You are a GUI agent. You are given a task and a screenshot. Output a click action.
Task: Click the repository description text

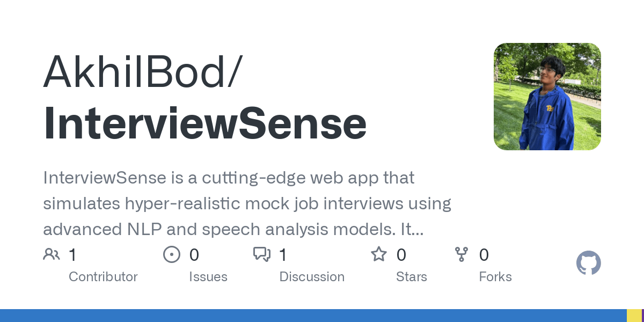point(247,203)
